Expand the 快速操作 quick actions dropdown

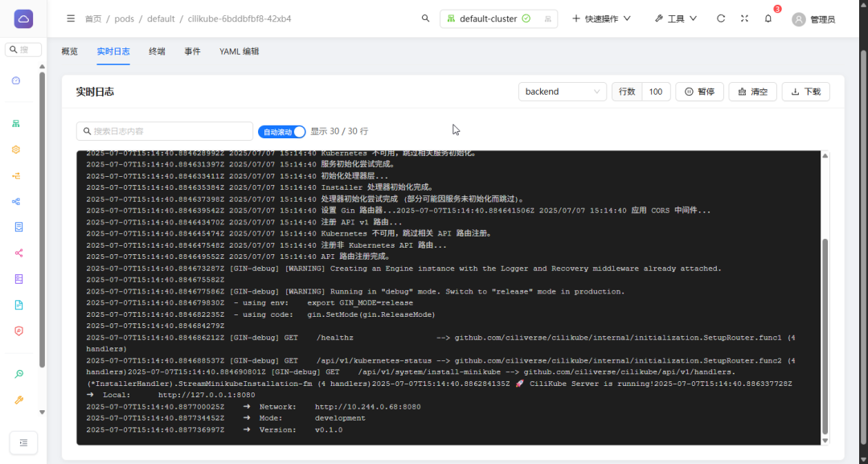tap(601, 18)
